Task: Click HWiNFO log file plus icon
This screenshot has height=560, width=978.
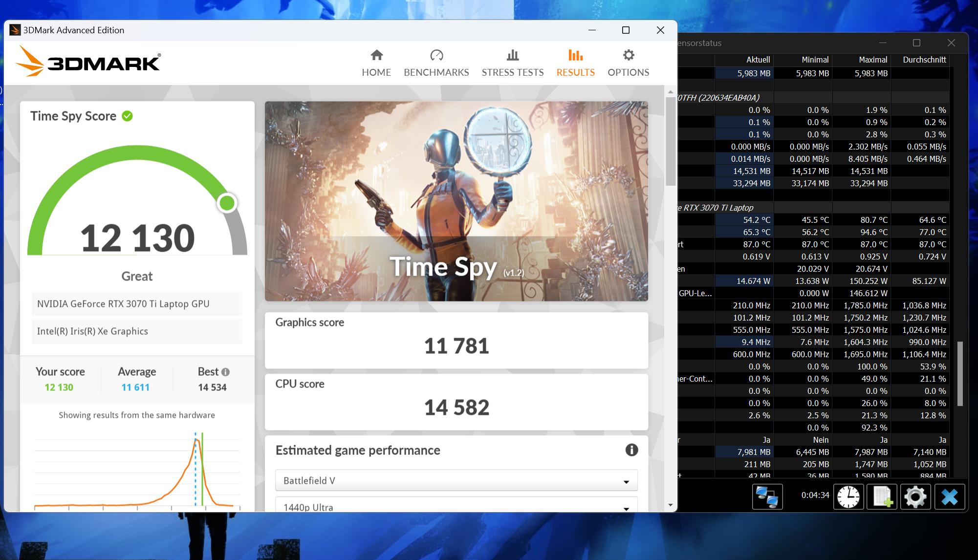Action: (882, 496)
